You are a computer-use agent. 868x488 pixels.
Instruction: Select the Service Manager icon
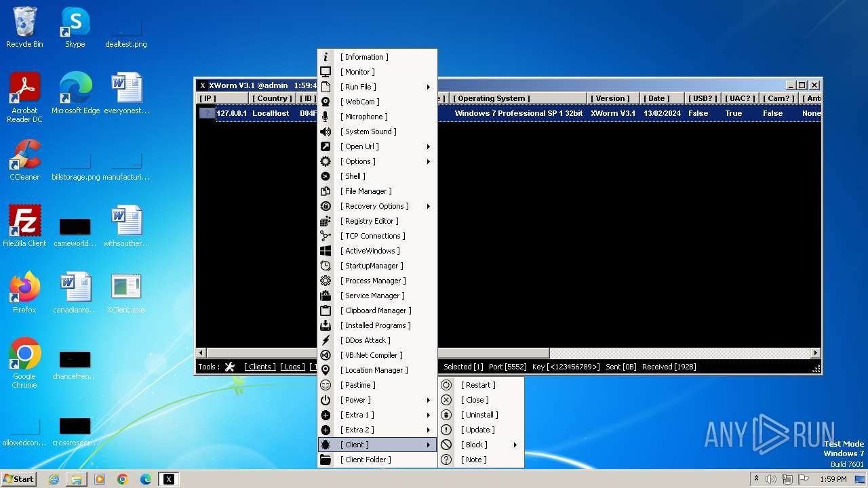pyautogui.click(x=325, y=296)
